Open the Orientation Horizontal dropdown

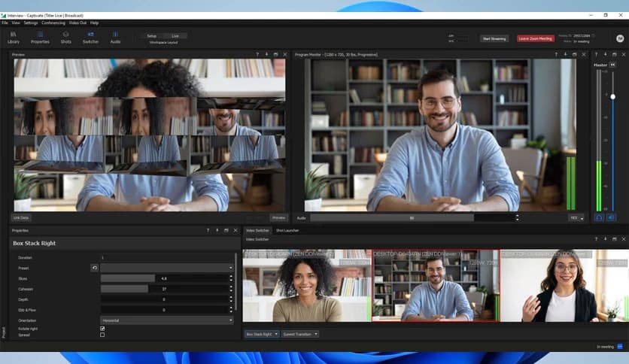click(x=166, y=320)
